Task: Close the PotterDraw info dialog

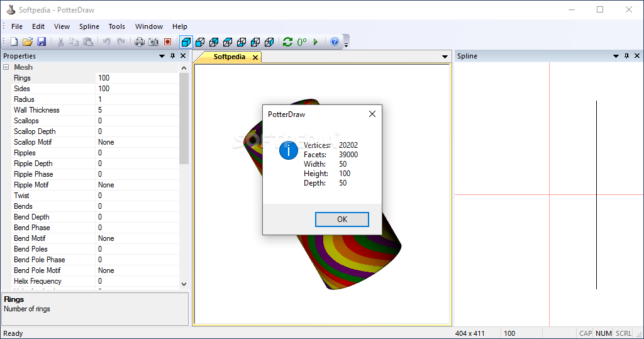Action: (372, 114)
